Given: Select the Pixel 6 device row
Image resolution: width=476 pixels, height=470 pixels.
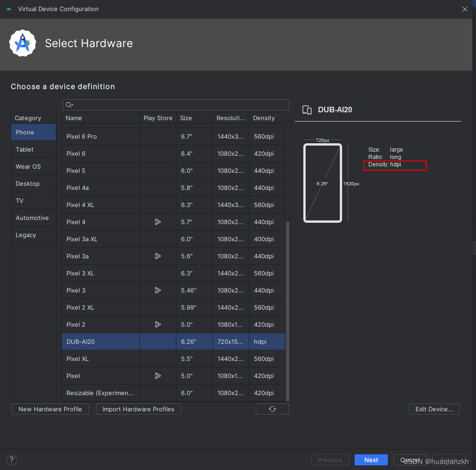Looking at the screenshot, I should click(x=173, y=153).
